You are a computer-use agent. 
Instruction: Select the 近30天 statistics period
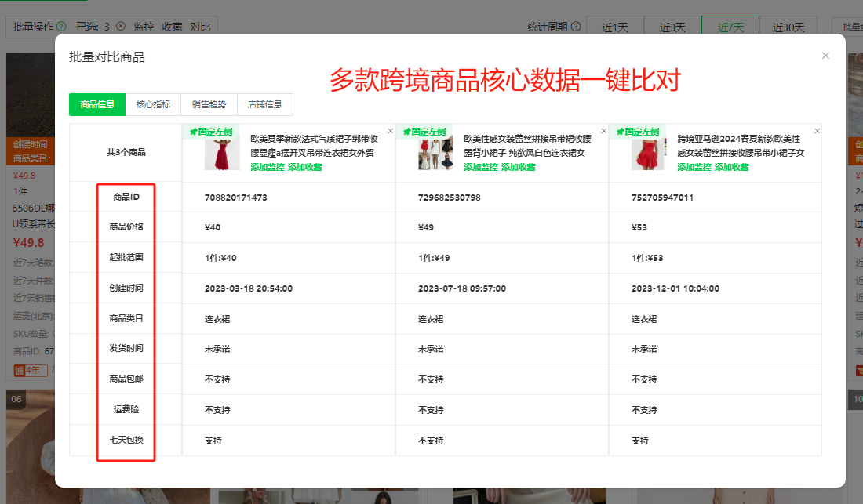(789, 26)
